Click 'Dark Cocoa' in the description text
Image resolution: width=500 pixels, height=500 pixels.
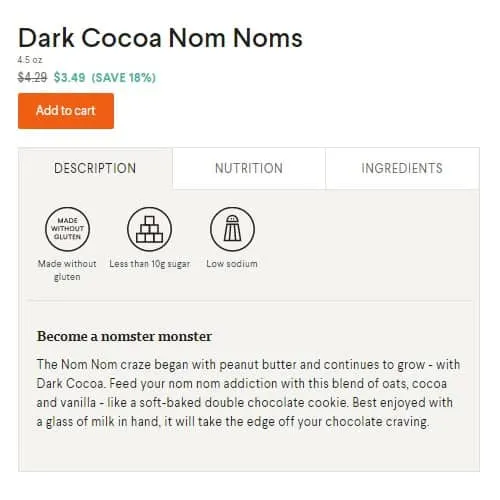tap(69, 383)
